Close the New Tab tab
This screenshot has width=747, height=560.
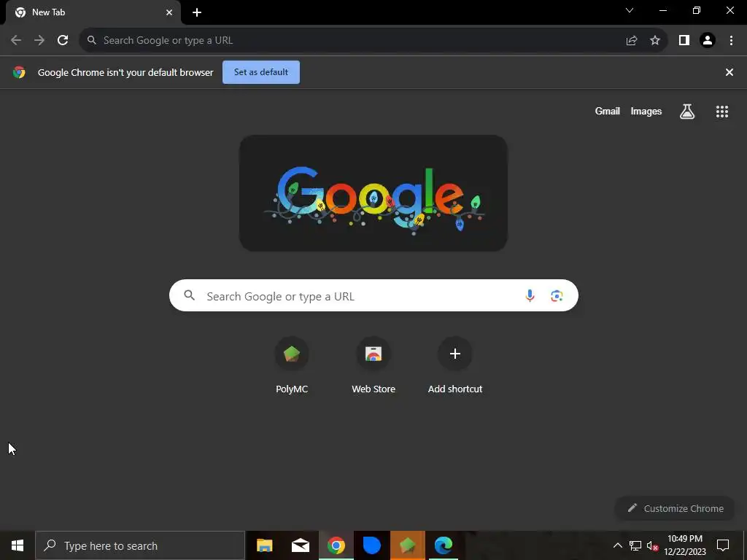[x=169, y=12]
